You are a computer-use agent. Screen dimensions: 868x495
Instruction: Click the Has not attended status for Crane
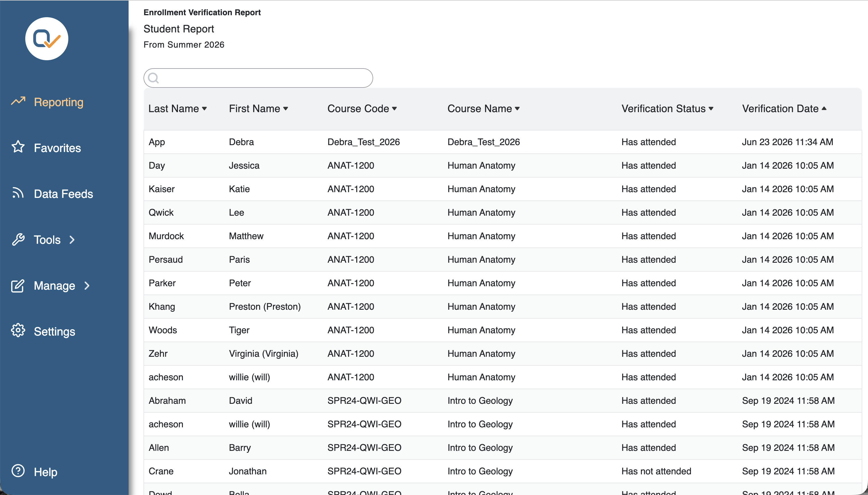click(656, 471)
